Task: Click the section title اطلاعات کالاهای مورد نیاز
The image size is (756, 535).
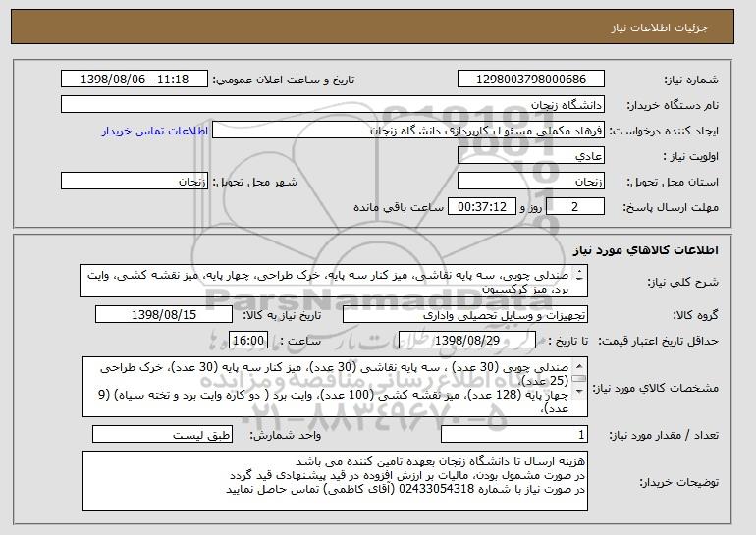Action: pyautogui.click(x=646, y=250)
